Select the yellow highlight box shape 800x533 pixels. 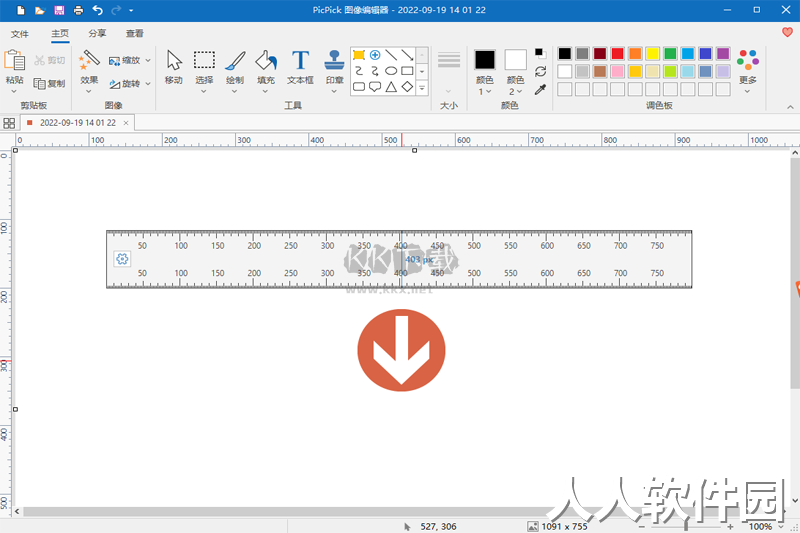[x=359, y=55]
